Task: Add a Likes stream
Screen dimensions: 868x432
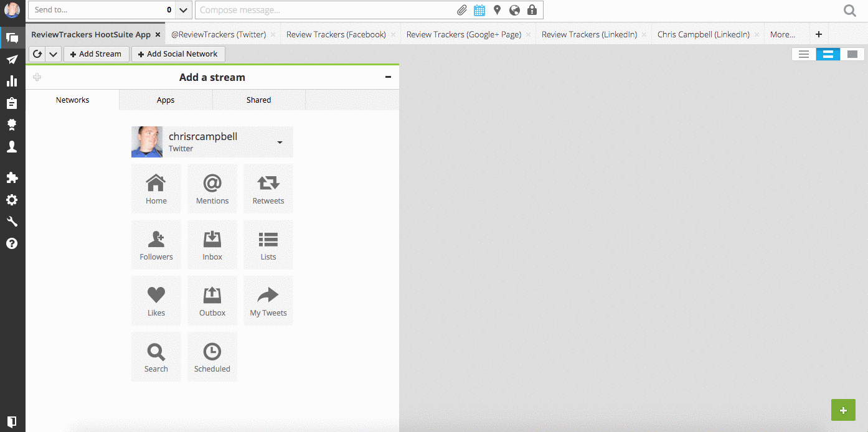Action: [x=156, y=301]
